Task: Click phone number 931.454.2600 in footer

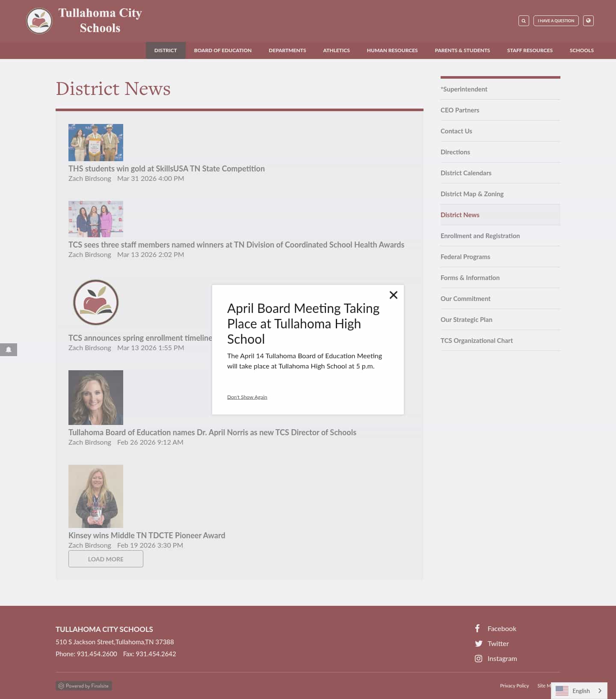Action: coord(97,654)
